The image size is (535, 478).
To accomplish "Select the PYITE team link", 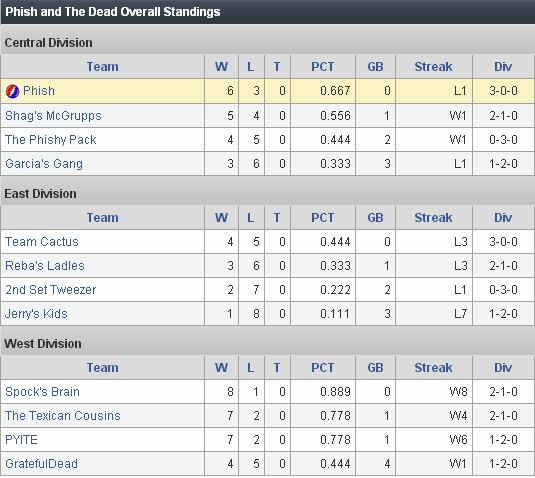I will (x=21, y=439).
